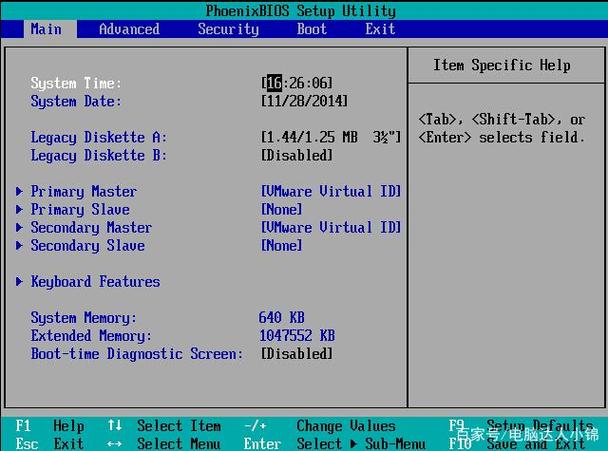Open the Keyboard Features submenu label
Screen dimensions: 608x451
pos(95,282)
